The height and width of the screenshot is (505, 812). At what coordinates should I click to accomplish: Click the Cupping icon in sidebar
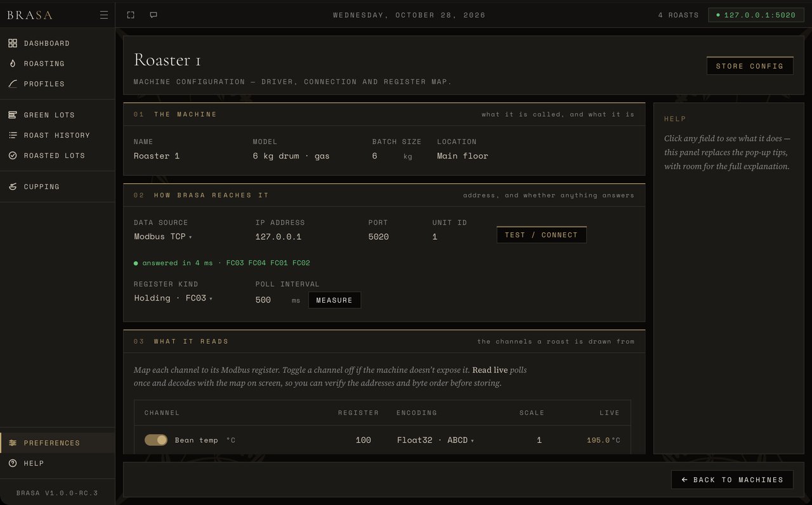click(x=13, y=187)
